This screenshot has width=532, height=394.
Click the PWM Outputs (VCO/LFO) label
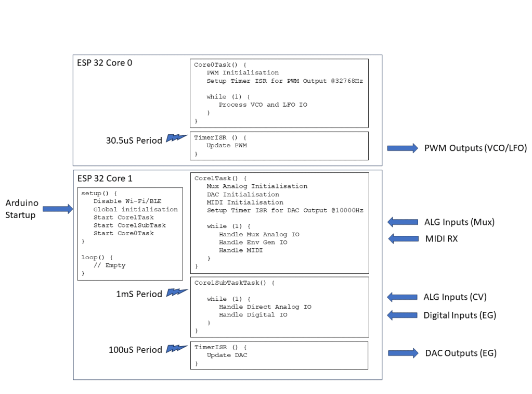click(x=475, y=148)
